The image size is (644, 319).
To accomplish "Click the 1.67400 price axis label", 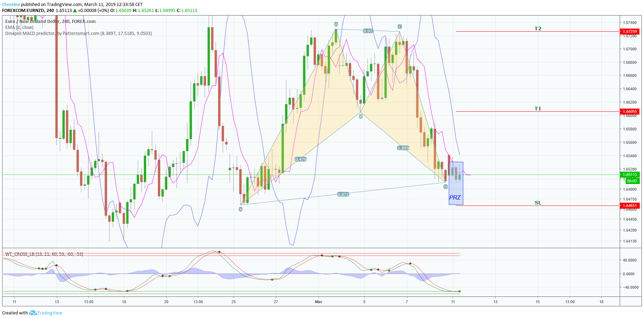I will 630,23.
